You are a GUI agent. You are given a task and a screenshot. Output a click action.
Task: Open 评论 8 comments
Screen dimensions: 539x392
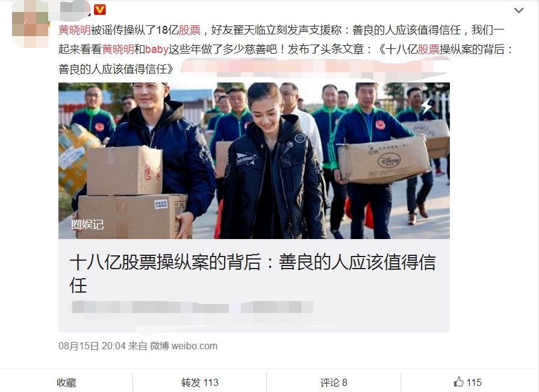(x=334, y=382)
